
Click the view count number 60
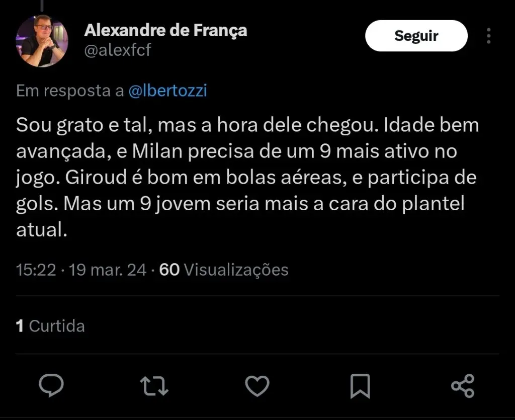click(x=169, y=270)
